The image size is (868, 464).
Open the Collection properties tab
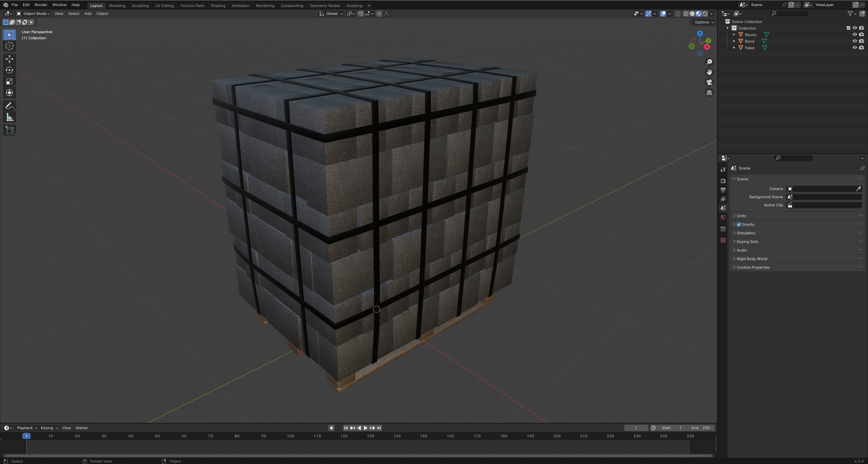(x=723, y=229)
